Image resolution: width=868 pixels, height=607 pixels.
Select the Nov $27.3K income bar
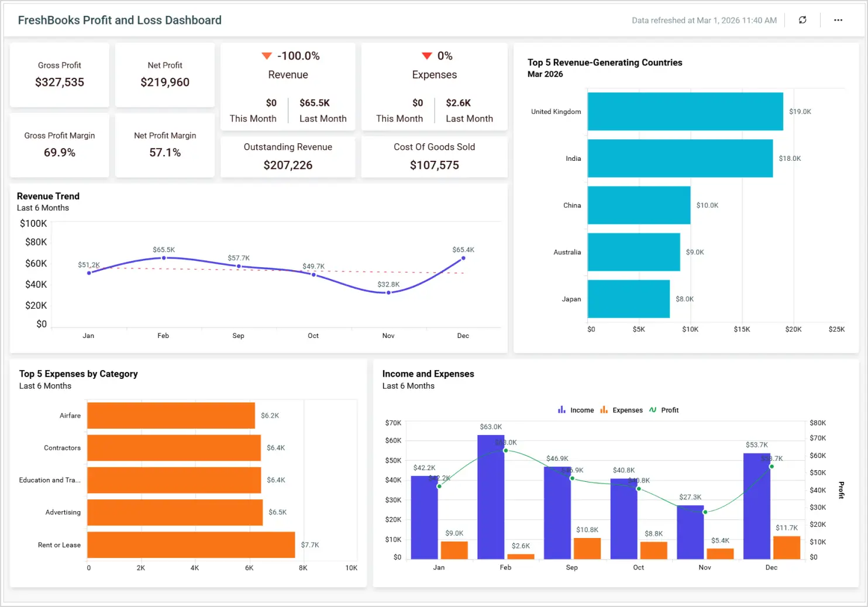(690, 532)
